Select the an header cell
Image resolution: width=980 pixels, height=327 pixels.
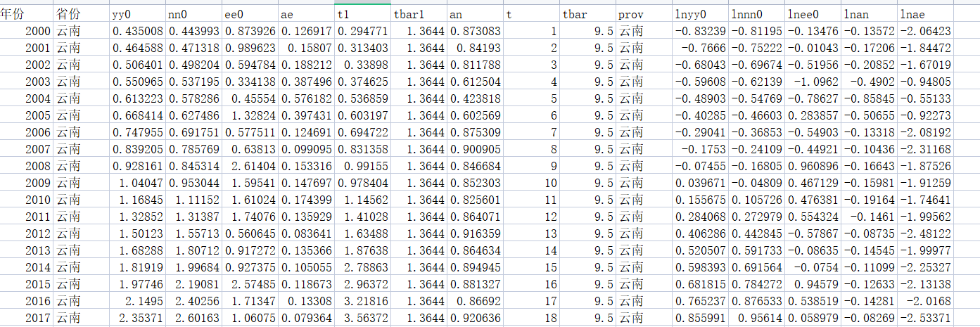coord(476,14)
